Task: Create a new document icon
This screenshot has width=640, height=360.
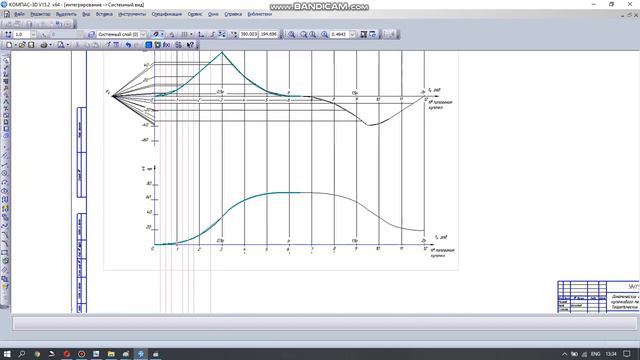Action: [x=9, y=45]
